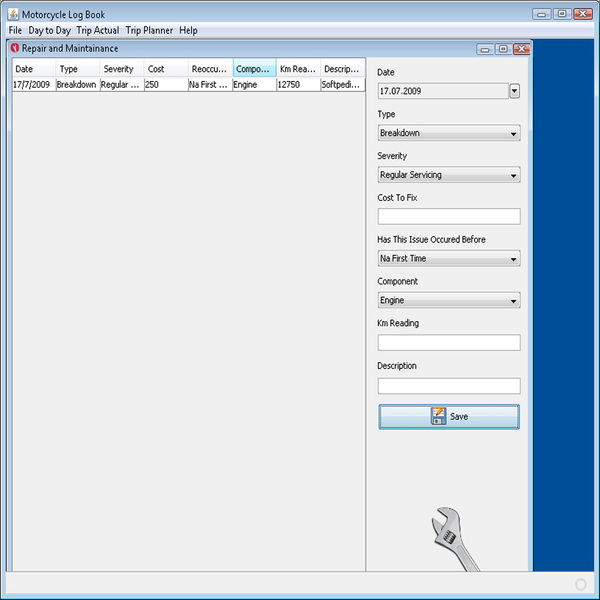The width and height of the screenshot is (600, 600).
Task: Select the Regular ... severity table cell
Action: point(122,85)
